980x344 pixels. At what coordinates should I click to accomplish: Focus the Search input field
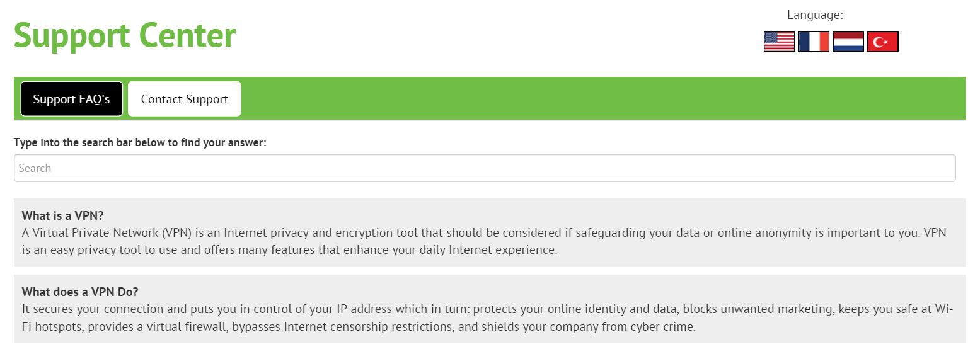[x=484, y=168]
